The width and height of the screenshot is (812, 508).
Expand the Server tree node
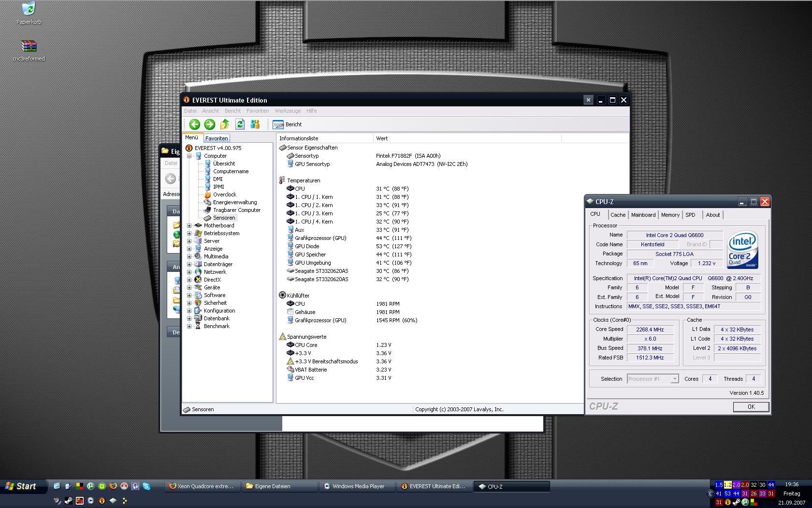[189, 241]
